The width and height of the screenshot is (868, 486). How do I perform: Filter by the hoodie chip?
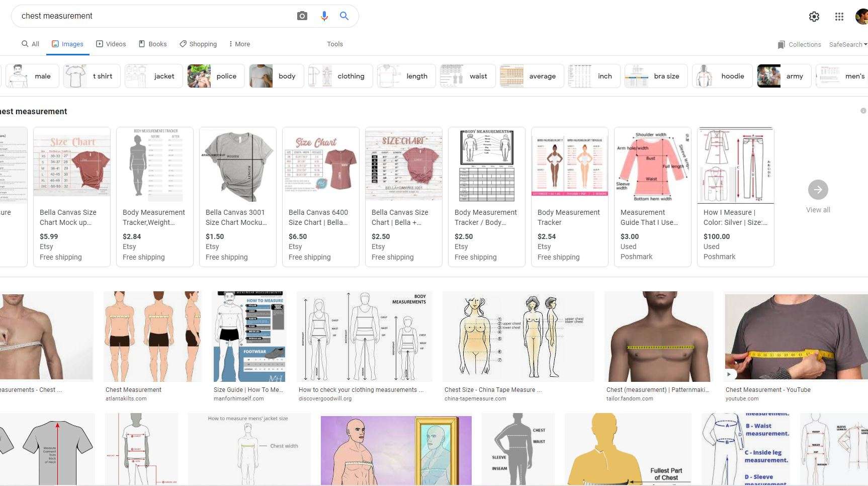coord(723,76)
